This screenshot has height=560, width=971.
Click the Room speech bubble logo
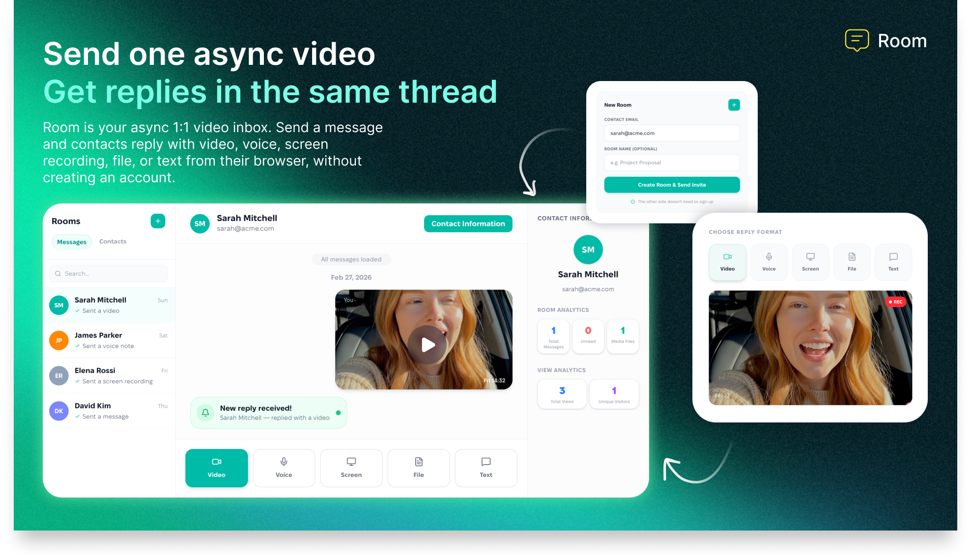coord(857,40)
